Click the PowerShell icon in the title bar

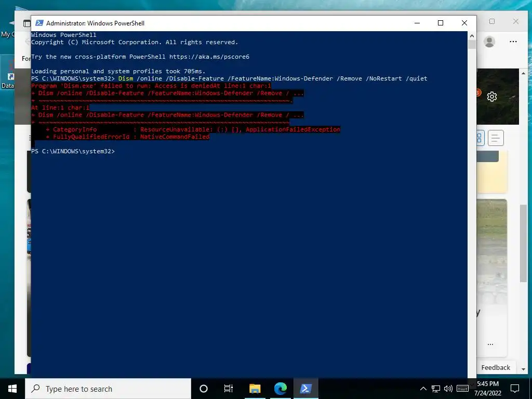pyautogui.click(x=39, y=23)
